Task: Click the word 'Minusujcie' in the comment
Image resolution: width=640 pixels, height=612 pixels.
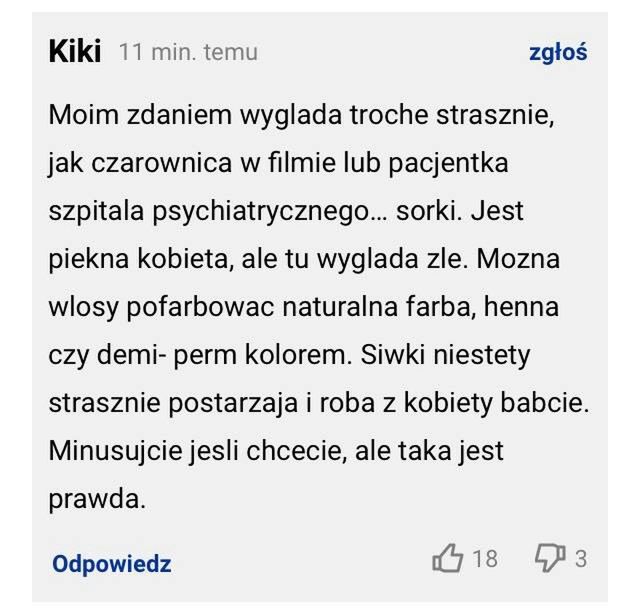Action: pos(116,451)
